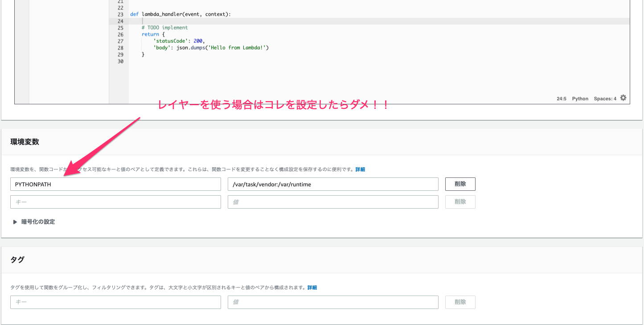Screen dimensions: 644x325
Task: Open the code editor settings gear
Action: [623, 98]
